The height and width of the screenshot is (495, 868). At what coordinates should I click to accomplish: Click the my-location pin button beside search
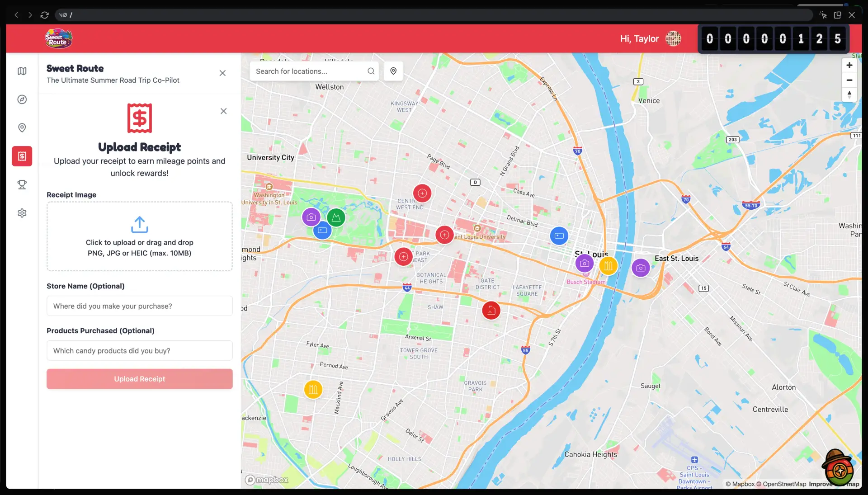tap(393, 71)
